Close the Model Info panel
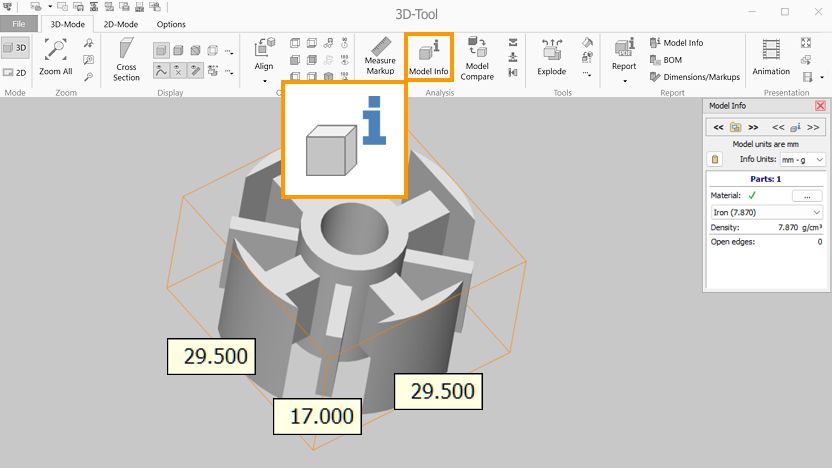832x468 pixels. point(821,105)
